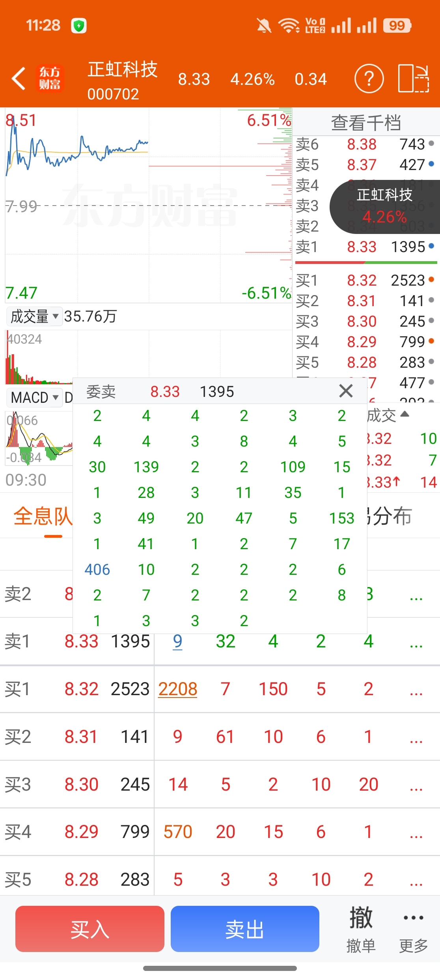Tap the underlined 9 order in 卖1 queue
The image size is (440, 980).
pos(178,641)
